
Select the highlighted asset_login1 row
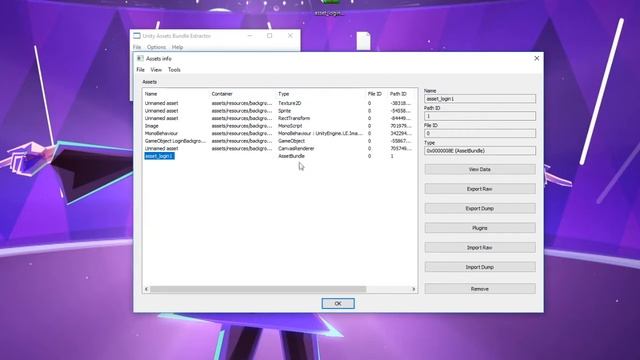click(280, 156)
